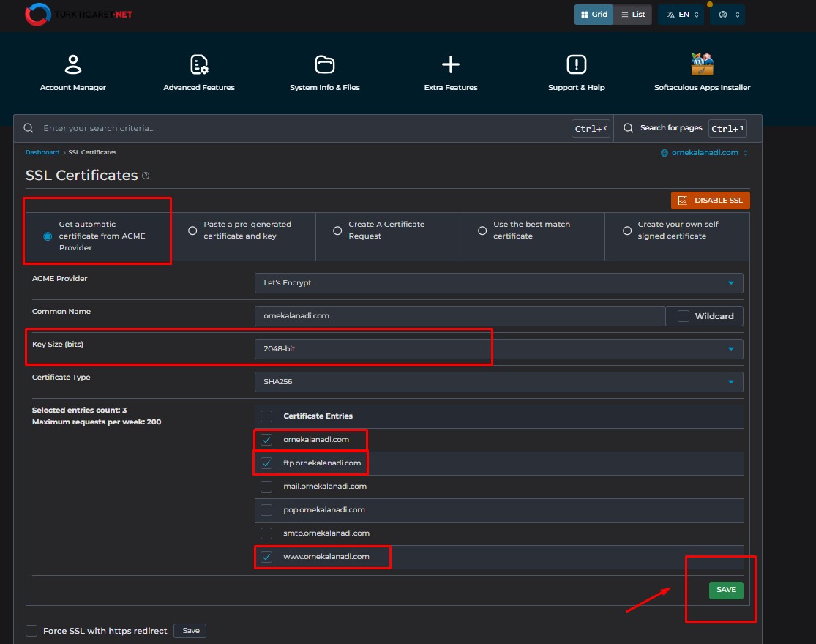Open the Advanced Features icon
Viewport: 816px width, 644px height.
tap(199, 65)
